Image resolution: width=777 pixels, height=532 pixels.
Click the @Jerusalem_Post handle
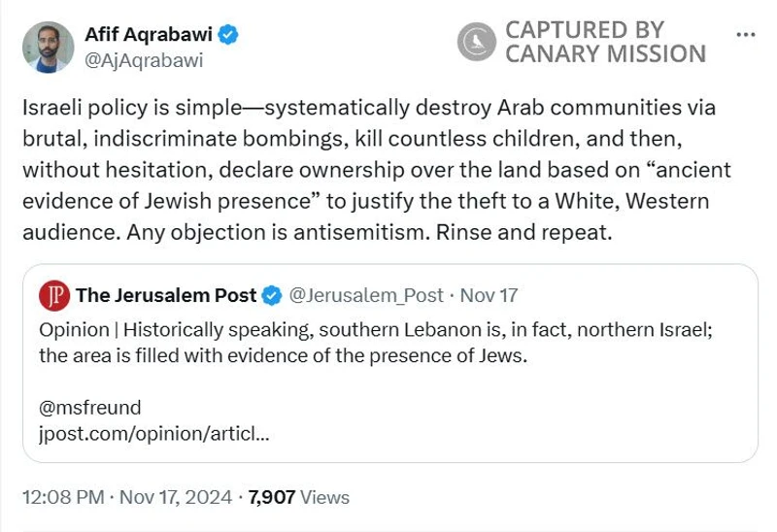pyautogui.click(x=366, y=295)
